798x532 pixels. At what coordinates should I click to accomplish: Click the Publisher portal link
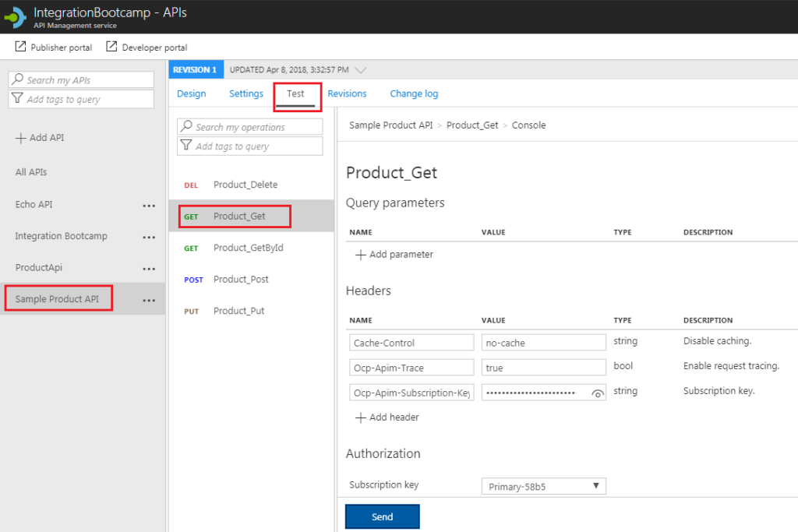[61, 48]
